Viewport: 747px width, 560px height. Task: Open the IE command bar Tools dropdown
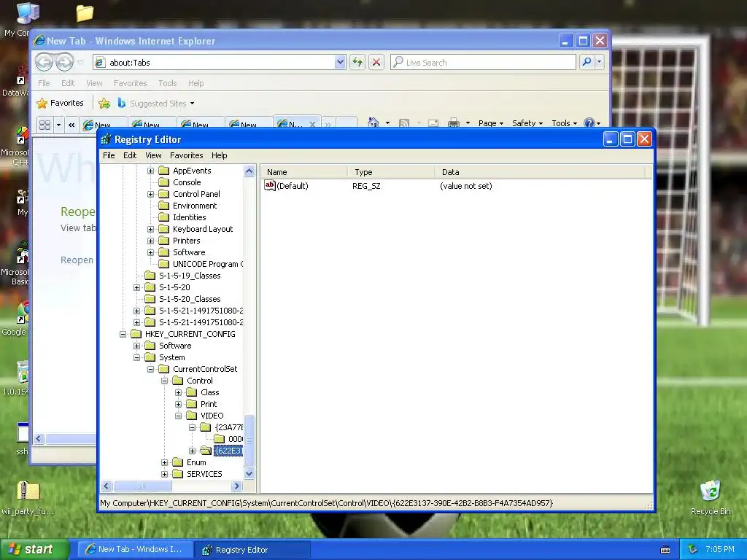564,122
